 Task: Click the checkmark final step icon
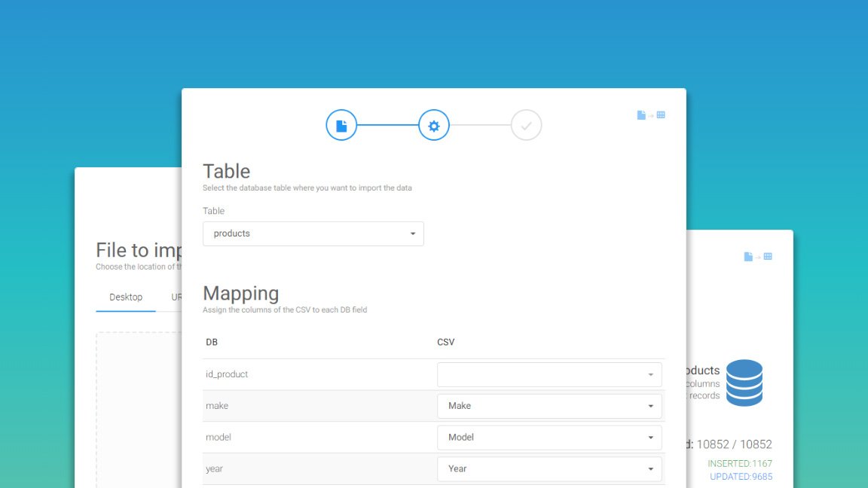point(526,126)
